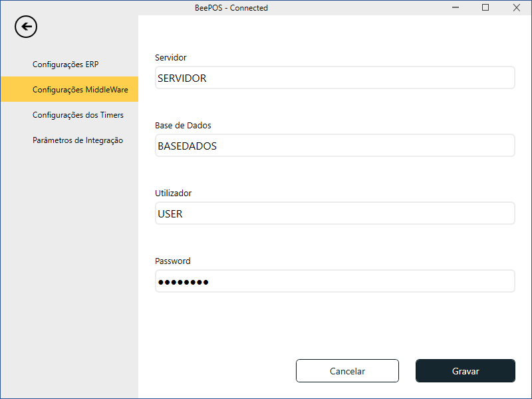The height and width of the screenshot is (399, 532).
Task: Open Parâmetros de Integração page
Action: pyautogui.click(x=77, y=140)
